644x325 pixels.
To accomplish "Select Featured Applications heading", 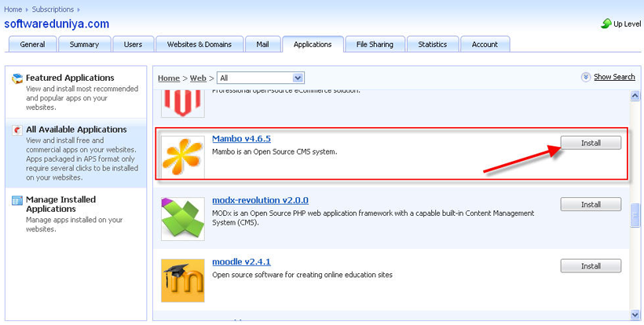I will coord(70,78).
